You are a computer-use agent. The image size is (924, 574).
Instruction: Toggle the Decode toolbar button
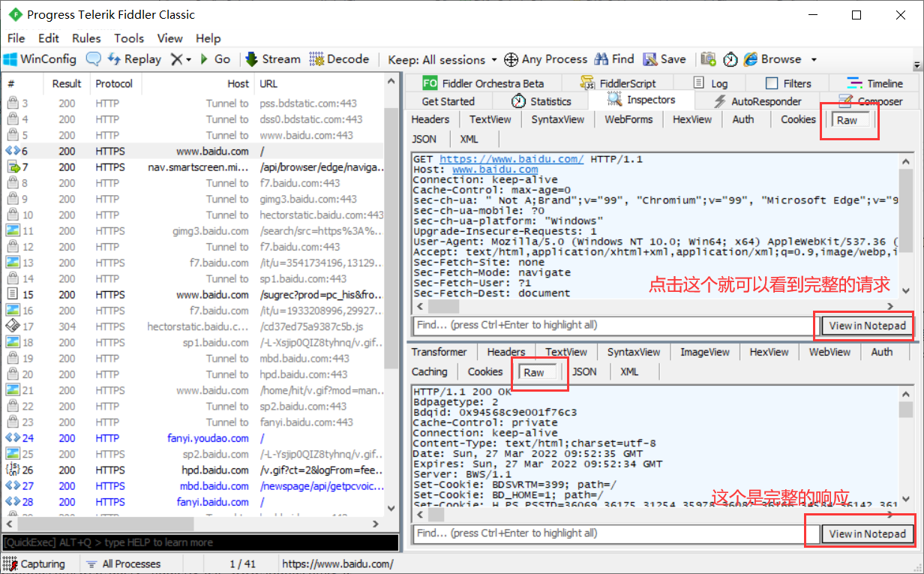click(x=339, y=59)
